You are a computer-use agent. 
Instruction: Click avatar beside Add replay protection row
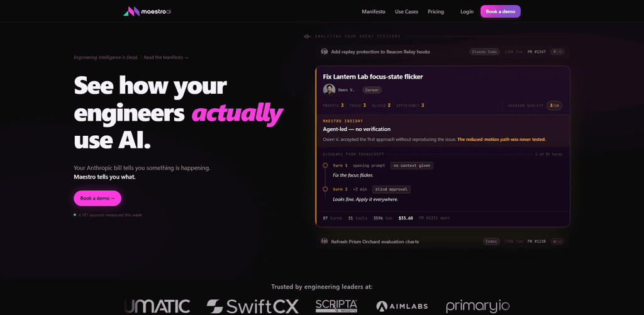(x=325, y=52)
